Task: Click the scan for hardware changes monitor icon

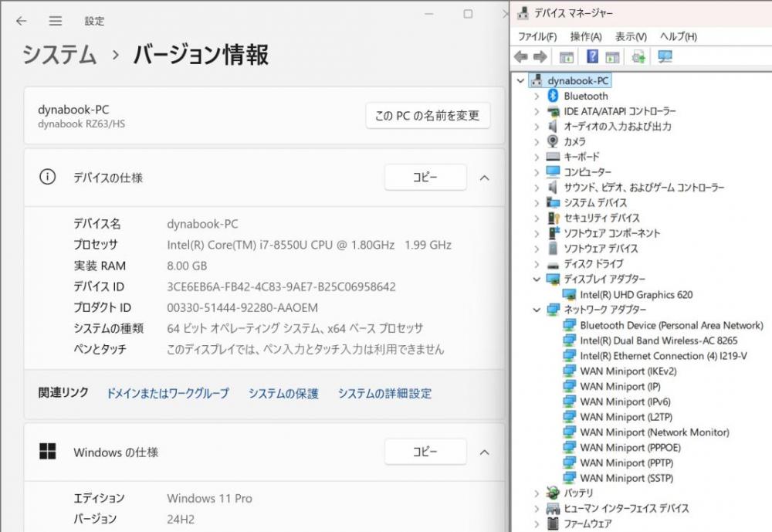Action: [x=665, y=56]
